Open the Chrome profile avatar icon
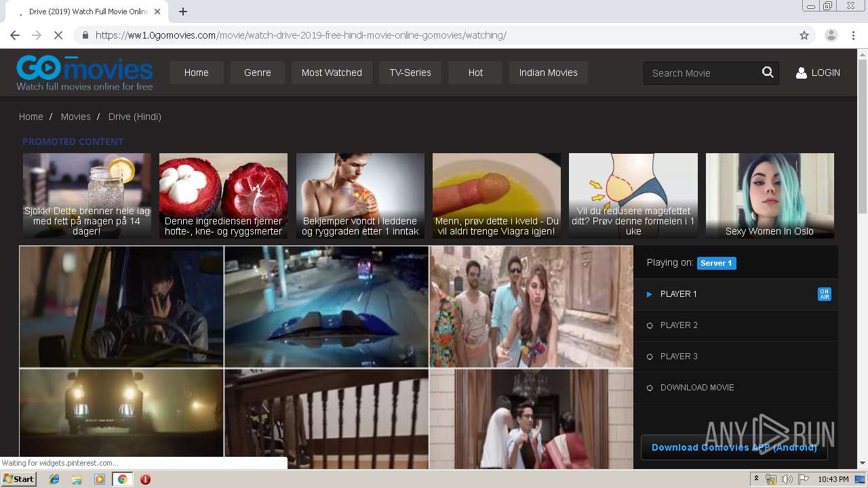Screen dimensions: 868x488 831,35
